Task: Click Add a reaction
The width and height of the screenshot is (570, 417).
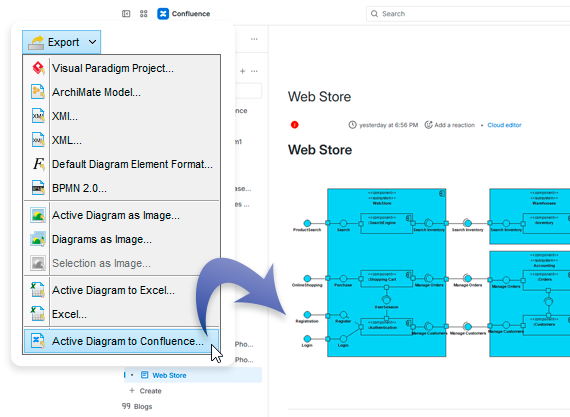Action: (454, 125)
